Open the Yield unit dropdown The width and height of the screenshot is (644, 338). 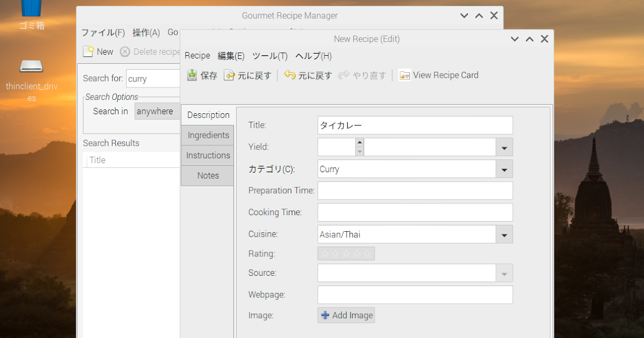503,146
